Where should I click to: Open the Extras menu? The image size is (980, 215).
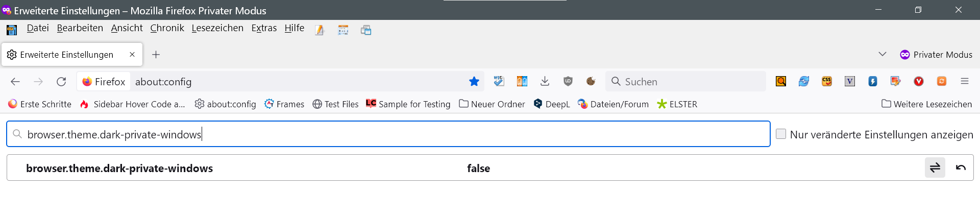click(264, 28)
